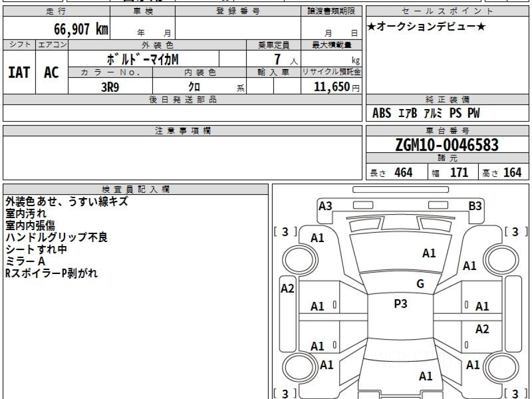This screenshot has height=399, width=532.
Task: Click the カラーNo. header
Action: pos(110,72)
